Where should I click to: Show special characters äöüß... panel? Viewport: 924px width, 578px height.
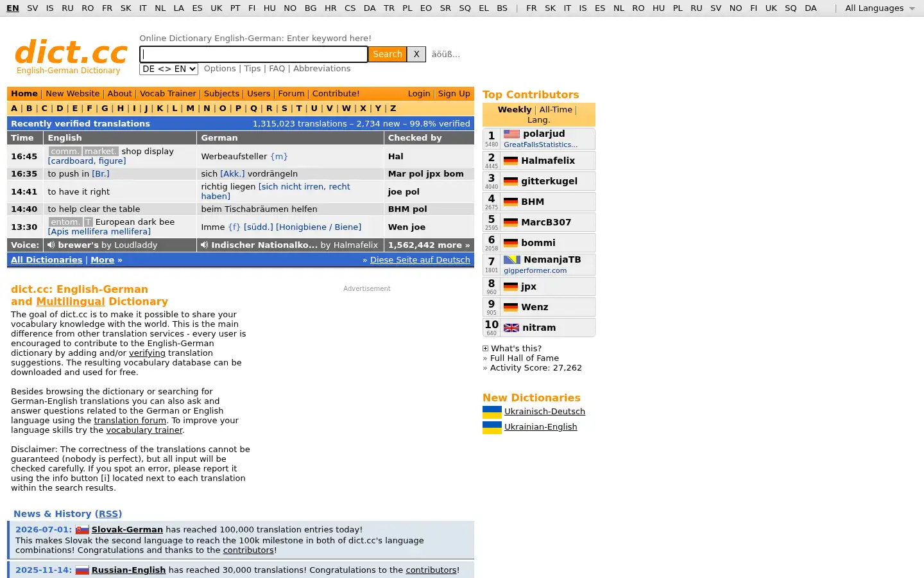[445, 54]
